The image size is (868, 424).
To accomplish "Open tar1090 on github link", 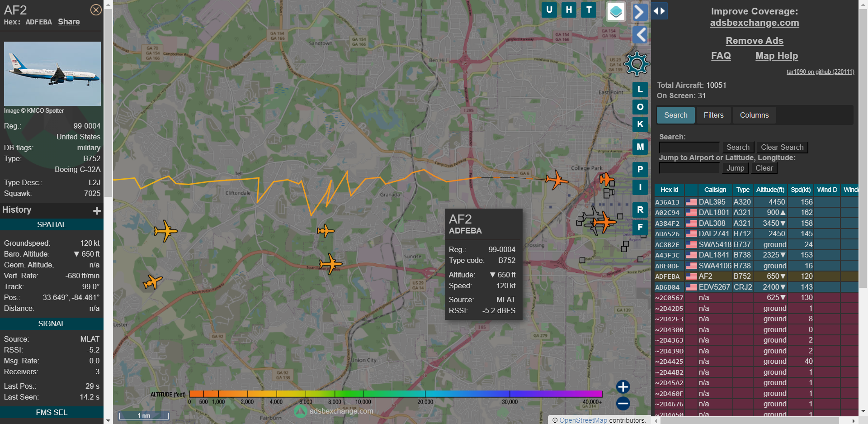I will click(820, 71).
